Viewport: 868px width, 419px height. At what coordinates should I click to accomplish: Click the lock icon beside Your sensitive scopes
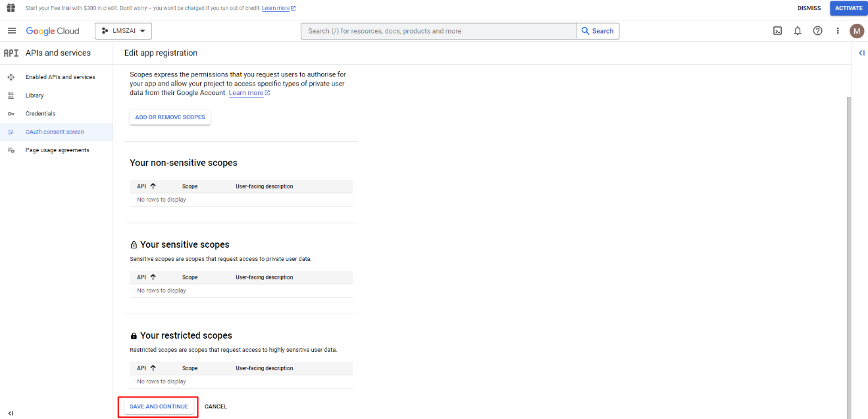134,245
